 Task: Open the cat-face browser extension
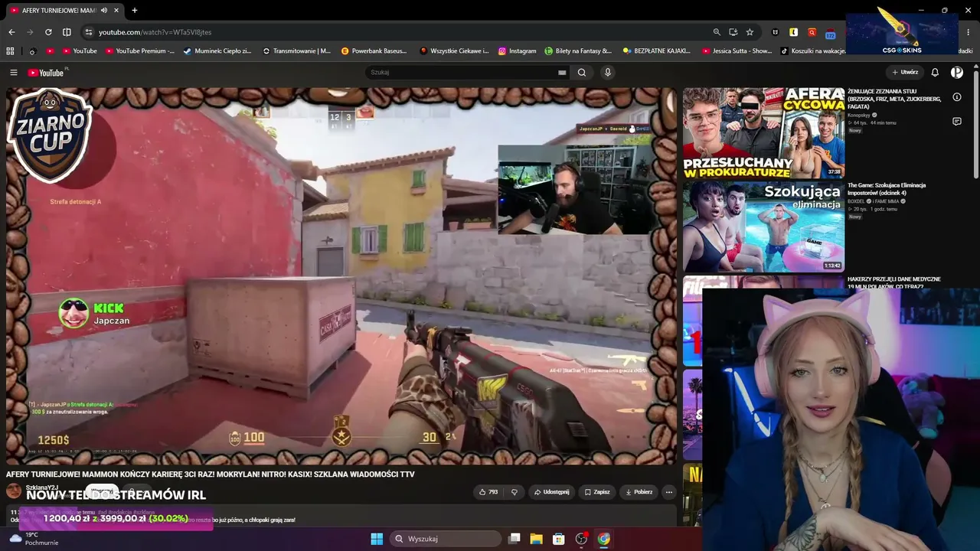click(776, 32)
